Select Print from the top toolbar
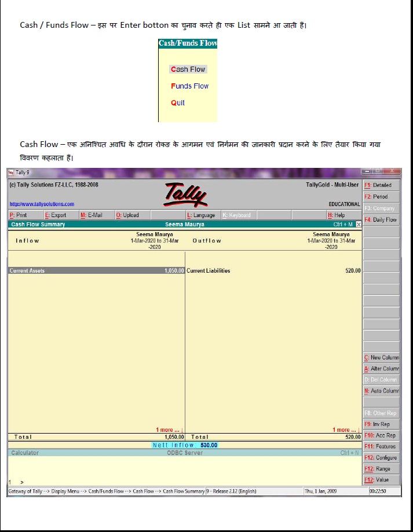The image size is (413, 532). coord(18,215)
